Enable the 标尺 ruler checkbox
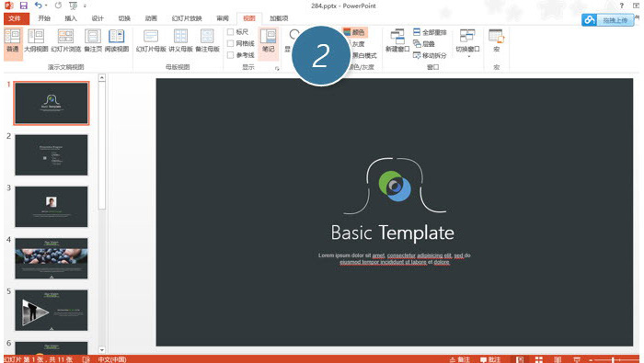The image size is (644, 363). click(230, 32)
